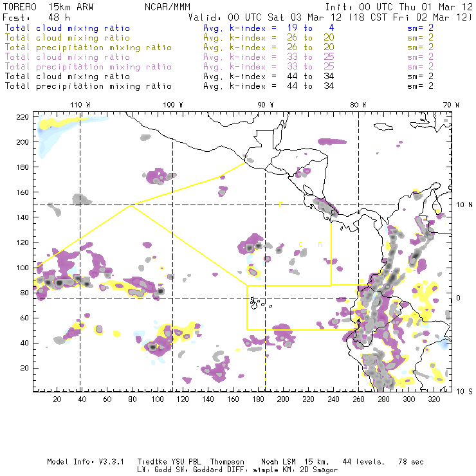The height and width of the screenshot is (476, 476).
Task: Click the 220 tick on the vertical axis
Action: coord(23,116)
